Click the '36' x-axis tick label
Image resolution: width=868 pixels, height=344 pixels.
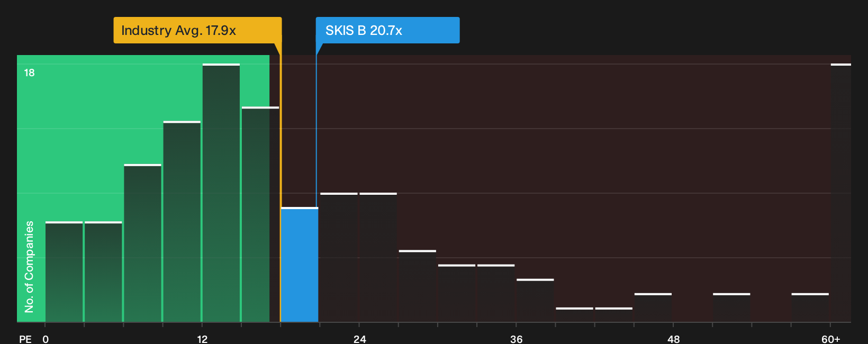coord(517,339)
